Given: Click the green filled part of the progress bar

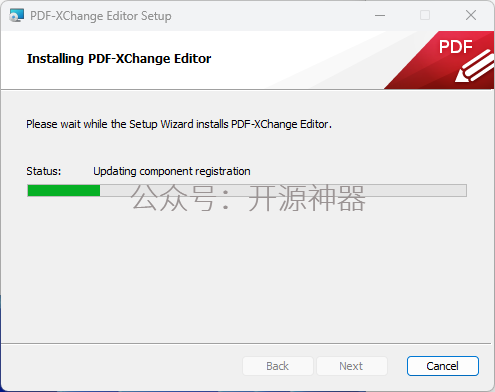Looking at the screenshot, I should 64,191.
